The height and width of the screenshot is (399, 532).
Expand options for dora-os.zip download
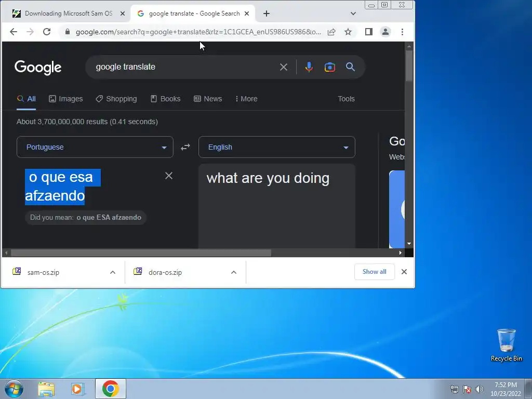click(x=234, y=272)
